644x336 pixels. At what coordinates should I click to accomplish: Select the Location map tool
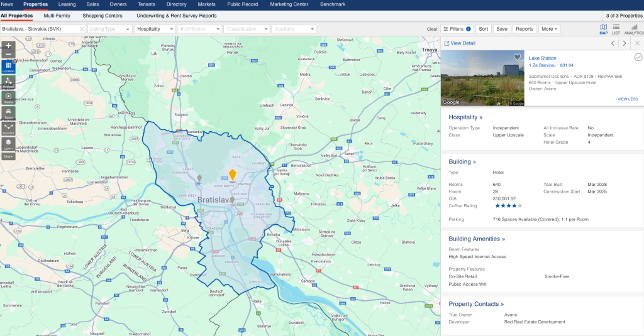pos(8,67)
